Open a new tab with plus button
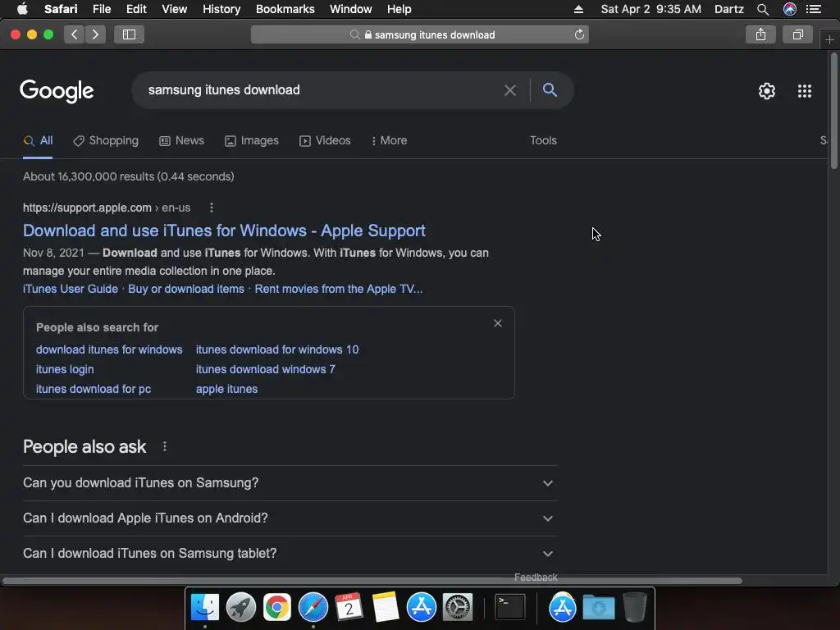The width and height of the screenshot is (840, 630). [829, 39]
